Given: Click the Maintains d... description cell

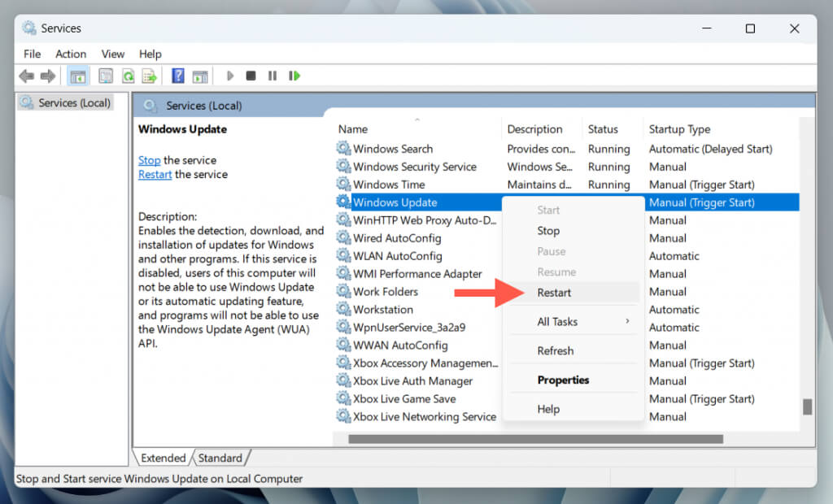Looking at the screenshot, I should 539,185.
